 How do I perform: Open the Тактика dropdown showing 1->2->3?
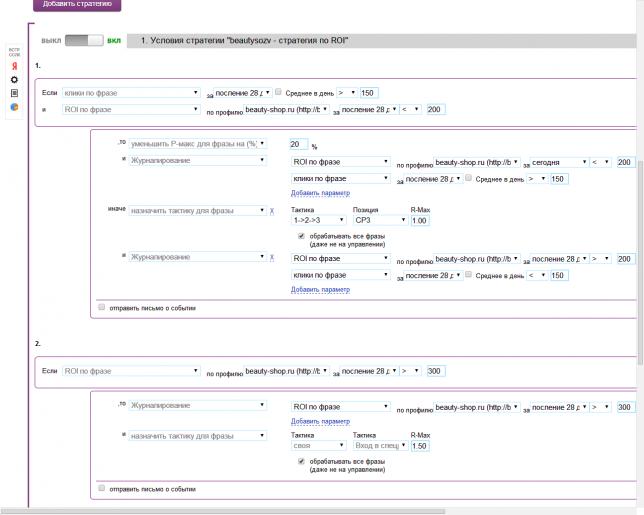318,220
